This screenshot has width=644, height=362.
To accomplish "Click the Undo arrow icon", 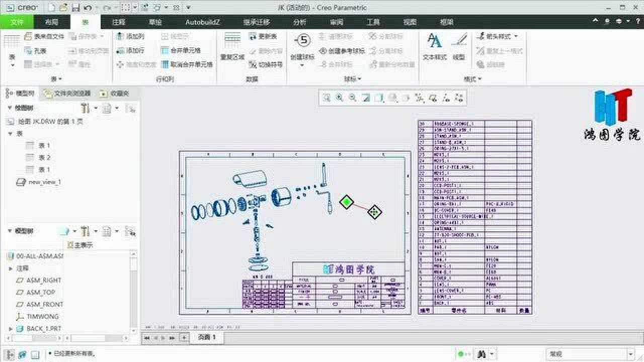I will (x=88, y=8).
